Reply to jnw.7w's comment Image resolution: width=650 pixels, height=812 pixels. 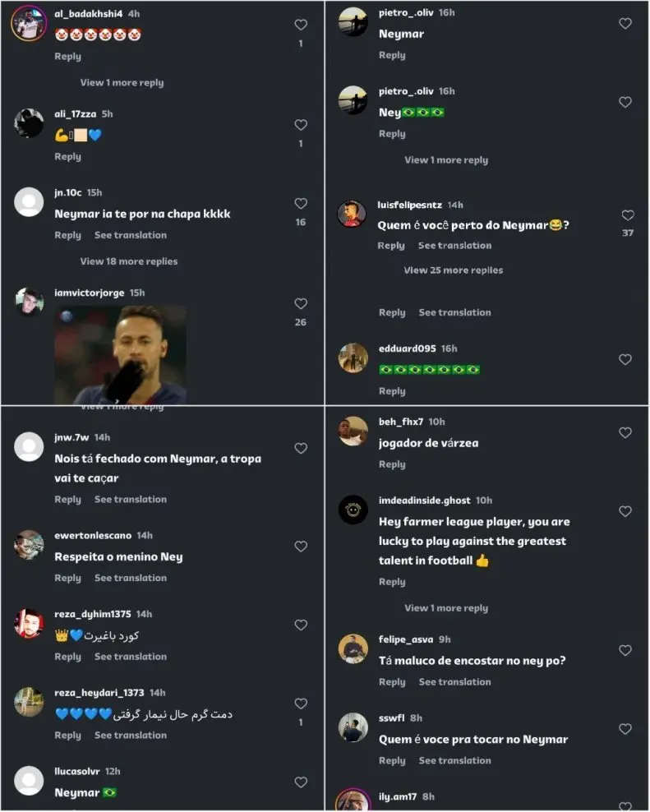coord(68,500)
